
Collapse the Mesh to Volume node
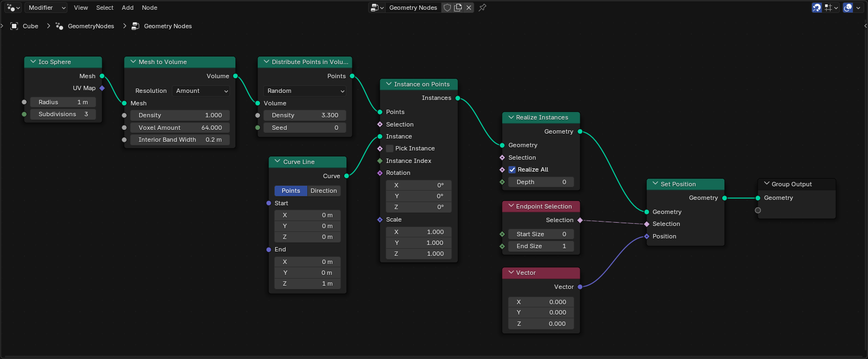[133, 62]
